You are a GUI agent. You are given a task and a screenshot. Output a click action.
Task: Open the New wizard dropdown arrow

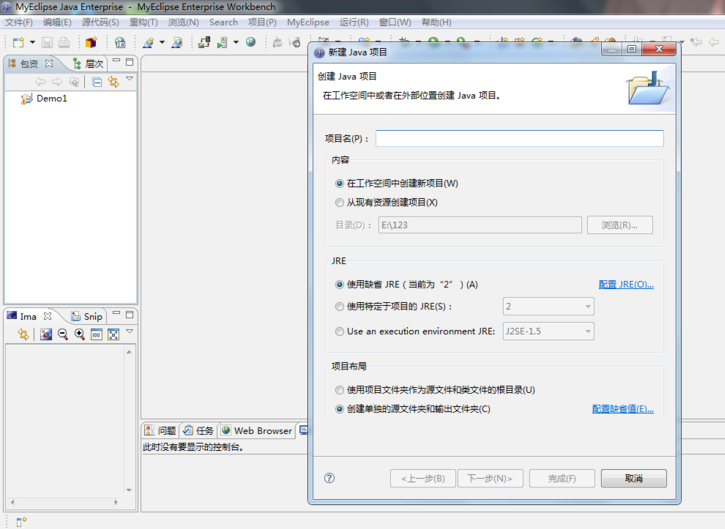pyautogui.click(x=32, y=43)
